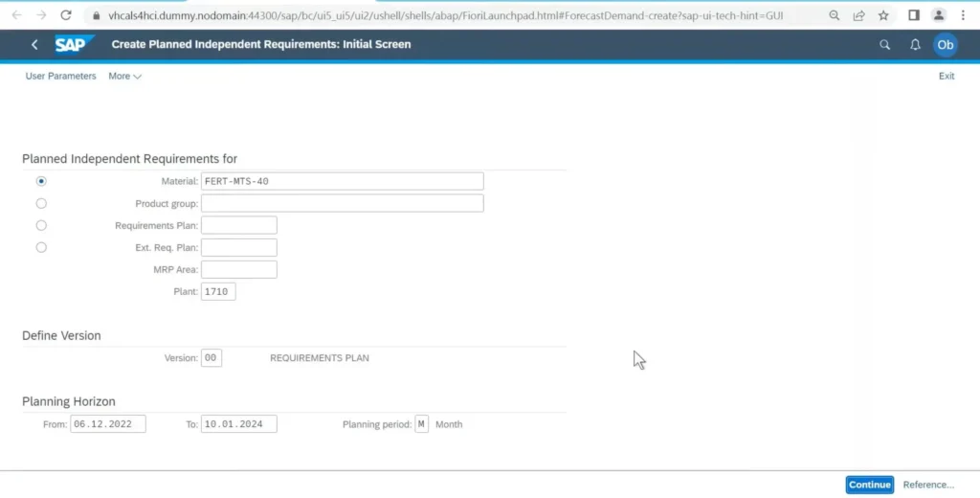Open the Fiori search magnifier
Screen dimensions: 980x498
(885, 44)
